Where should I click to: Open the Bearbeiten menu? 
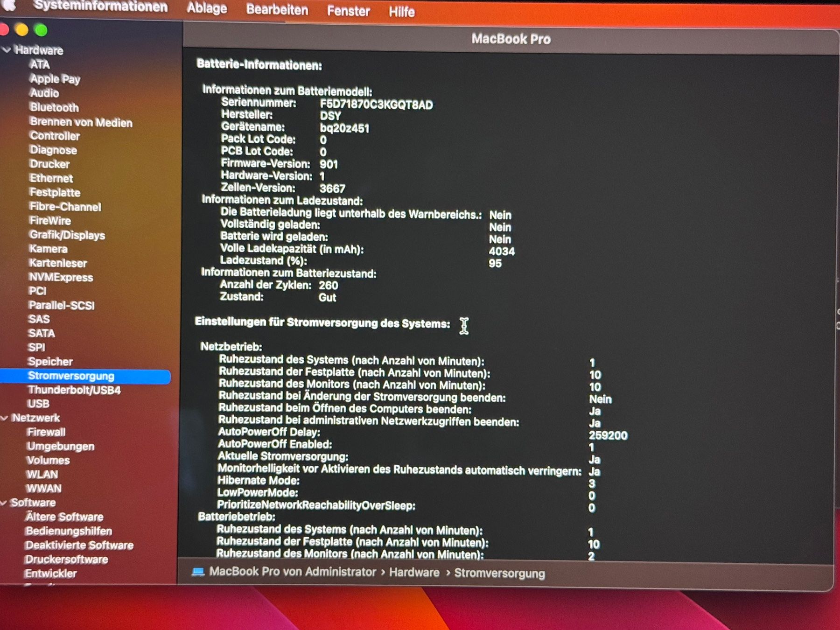pos(277,9)
